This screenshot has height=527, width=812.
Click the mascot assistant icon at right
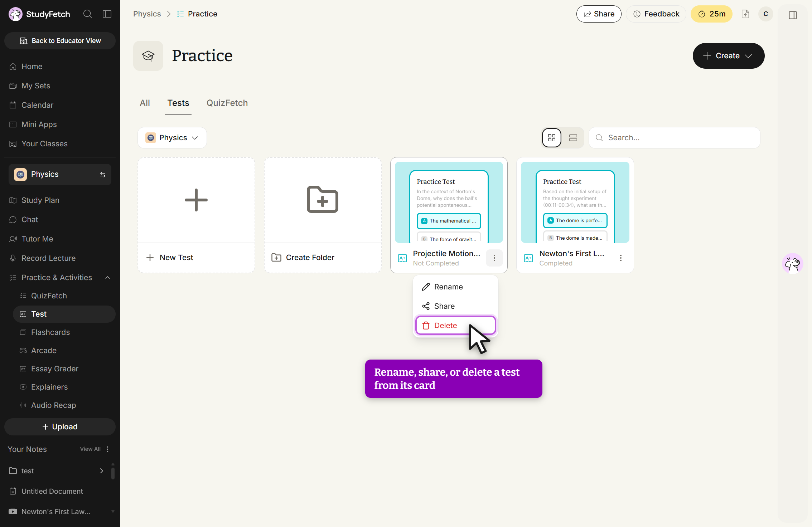point(792,264)
